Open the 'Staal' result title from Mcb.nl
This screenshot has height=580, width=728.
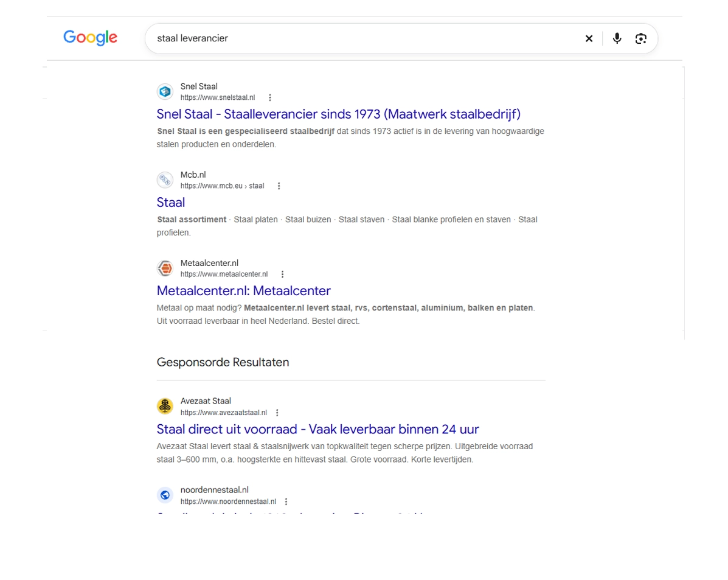point(170,202)
